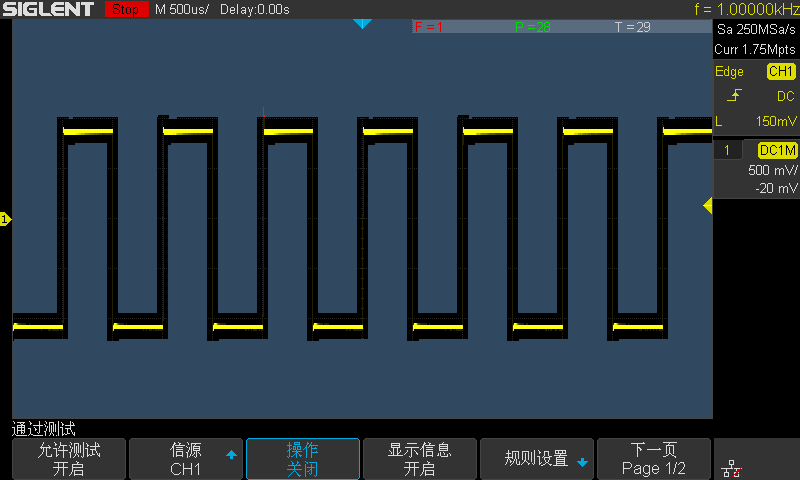
Task: Click the DC1M coupling badge
Action: click(777, 150)
